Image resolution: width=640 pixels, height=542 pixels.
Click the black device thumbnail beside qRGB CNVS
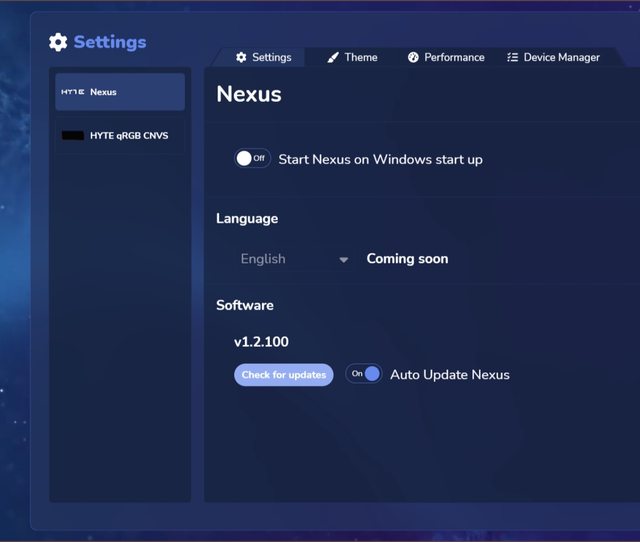73,135
